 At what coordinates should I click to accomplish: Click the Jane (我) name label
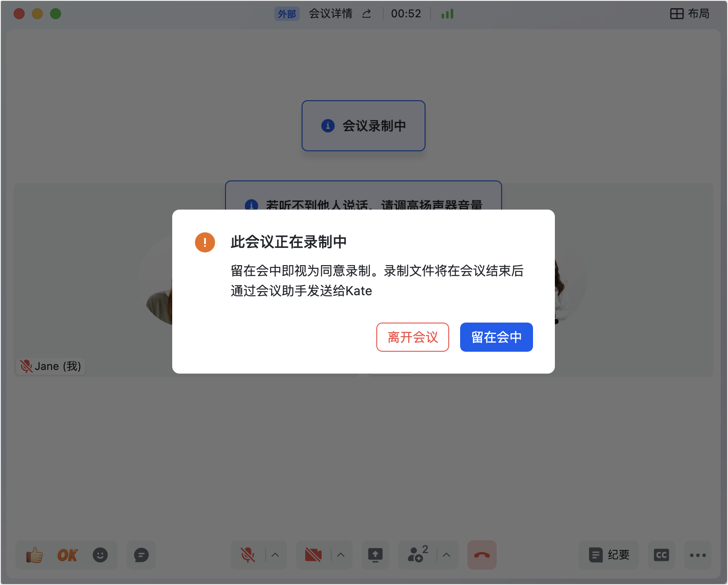pos(51,366)
